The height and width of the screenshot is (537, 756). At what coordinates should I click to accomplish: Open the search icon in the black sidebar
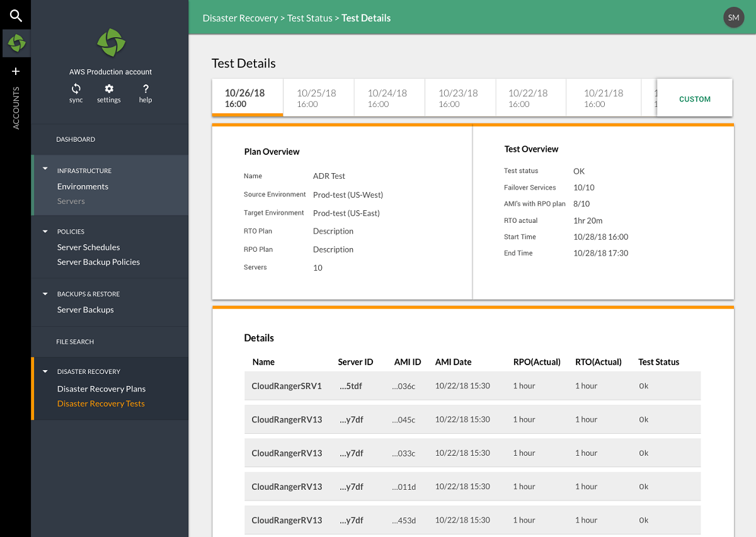point(16,15)
